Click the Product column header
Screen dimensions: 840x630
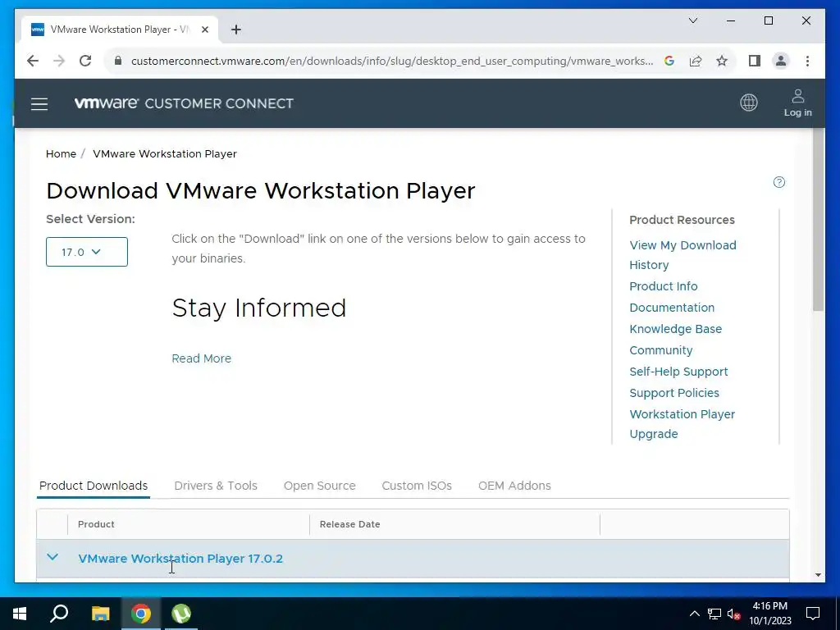coord(96,524)
